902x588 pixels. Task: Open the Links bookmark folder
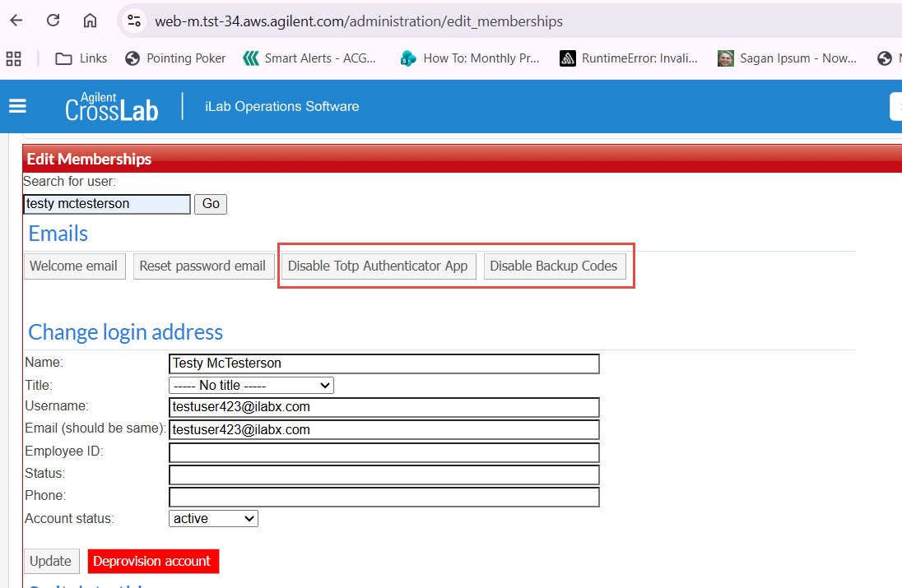[x=81, y=58]
